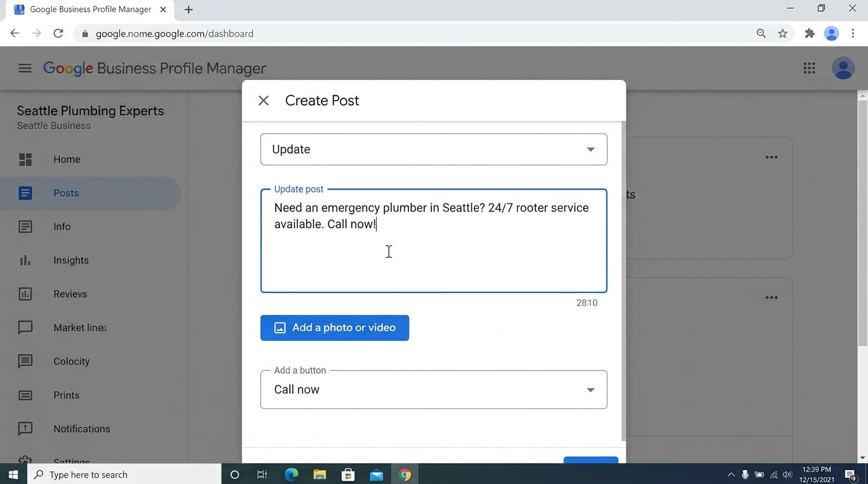
Task: Click the Reviews sidebar icon
Action: [25, 294]
